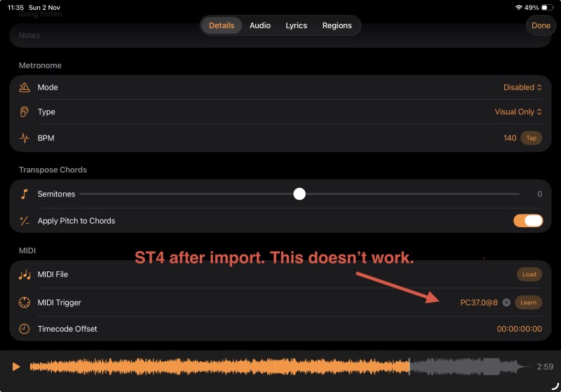Click the Timecode Offset clock icon

click(x=25, y=329)
